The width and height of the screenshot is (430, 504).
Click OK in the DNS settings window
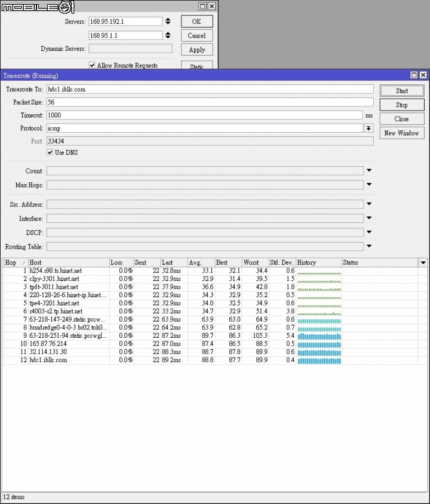197,22
